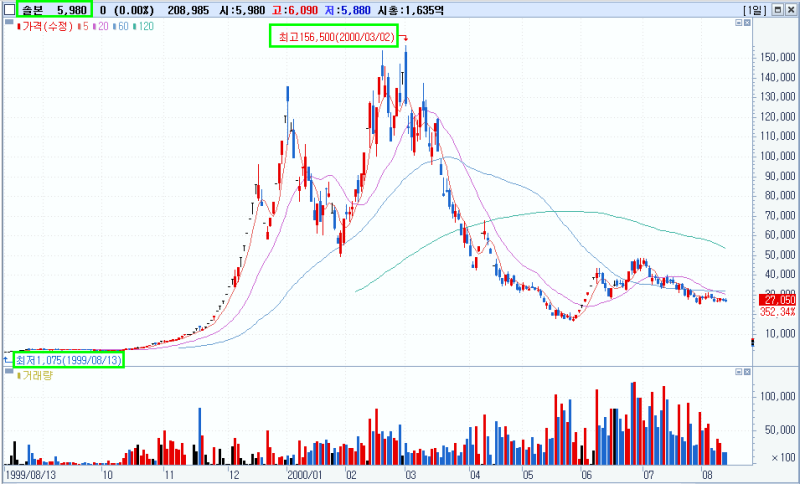Toggle the 60-day moving average legend
This screenshot has width=800, height=484.
tap(120, 26)
